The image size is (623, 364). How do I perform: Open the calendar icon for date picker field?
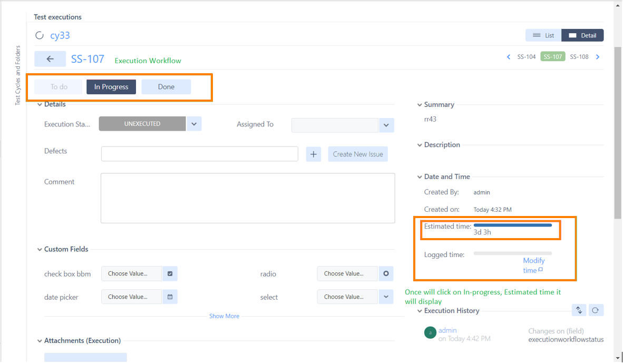pyautogui.click(x=170, y=297)
